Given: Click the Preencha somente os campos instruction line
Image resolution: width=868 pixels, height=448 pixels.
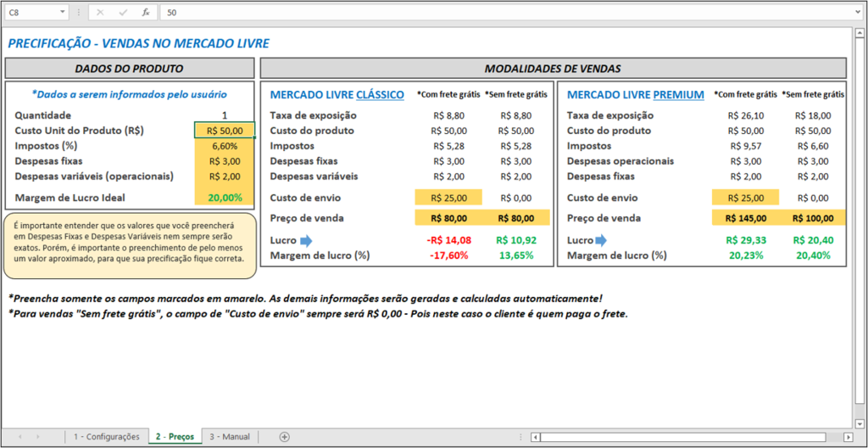Looking at the screenshot, I should click(x=305, y=299).
